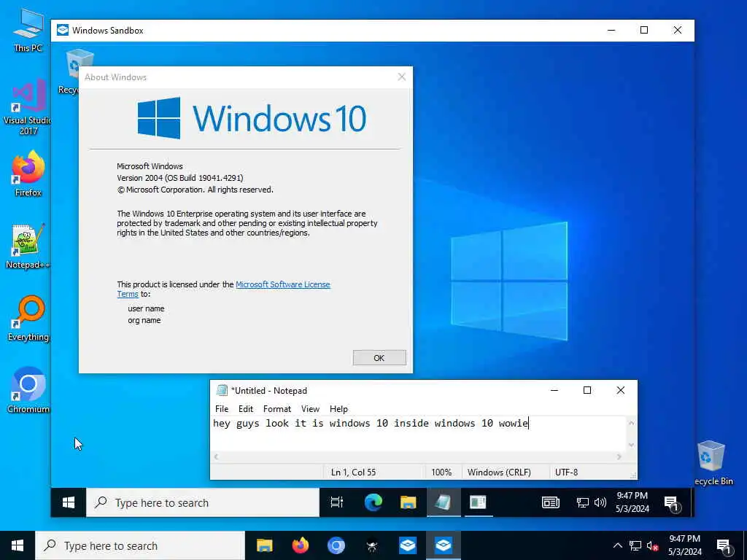Close the About Windows dialog

pyautogui.click(x=402, y=77)
